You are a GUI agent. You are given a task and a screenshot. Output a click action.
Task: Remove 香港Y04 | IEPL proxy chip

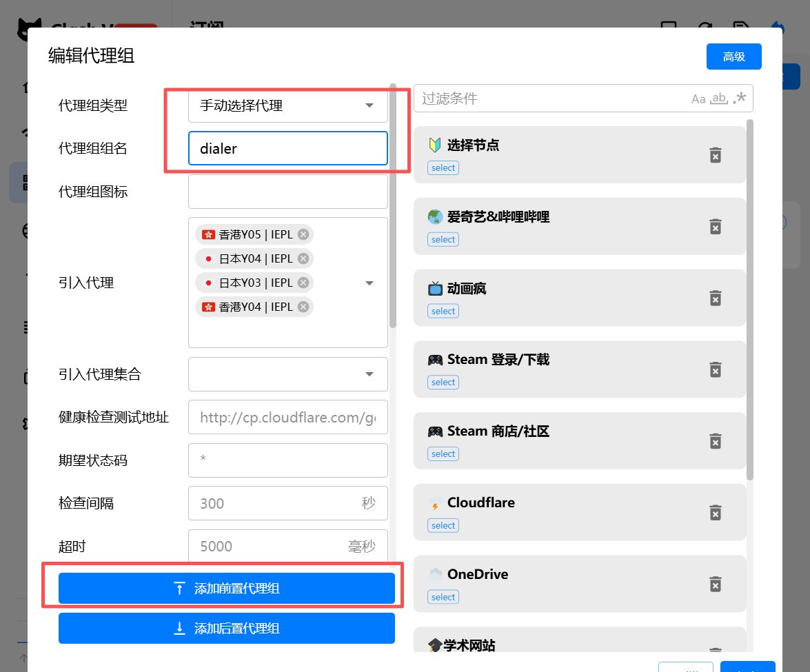303,307
